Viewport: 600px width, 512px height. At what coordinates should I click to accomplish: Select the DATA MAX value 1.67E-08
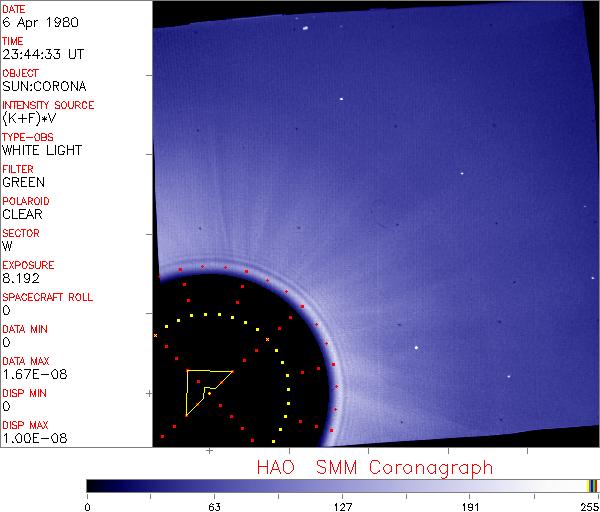[x=30, y=374]
